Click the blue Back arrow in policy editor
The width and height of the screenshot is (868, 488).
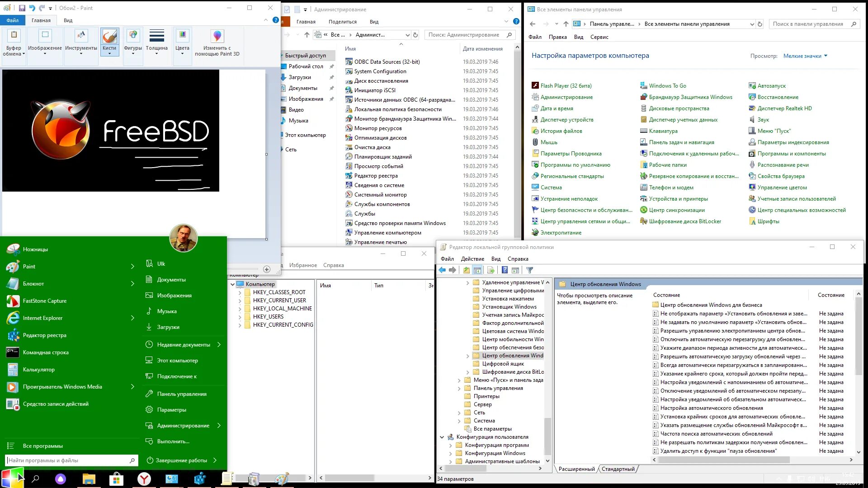(442, 270)
